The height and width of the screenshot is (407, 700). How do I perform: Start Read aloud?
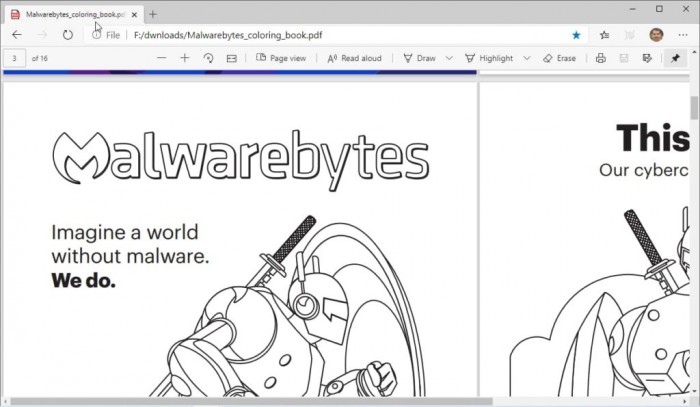coord(354,58)
